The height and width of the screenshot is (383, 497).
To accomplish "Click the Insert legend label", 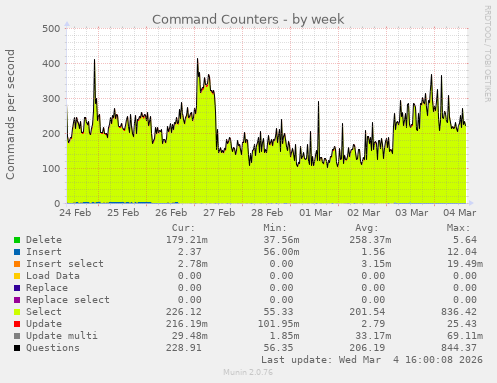I will point(44,252).
